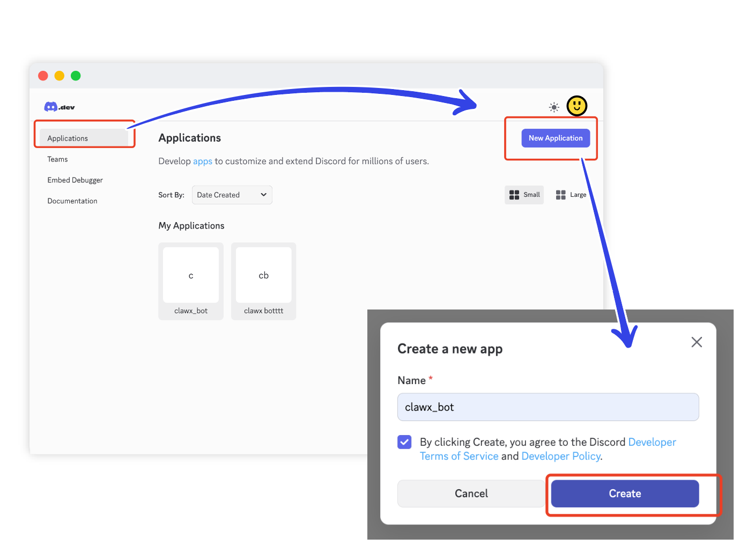Click the Discord .dev logo
This screenshot has width=754, height=560.
coord(59,107)
